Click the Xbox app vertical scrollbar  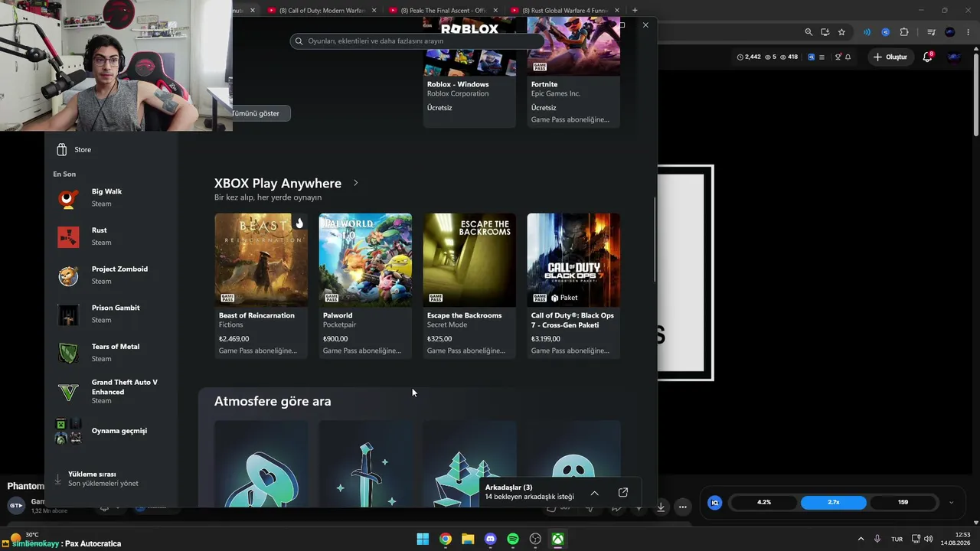point(654,240)
